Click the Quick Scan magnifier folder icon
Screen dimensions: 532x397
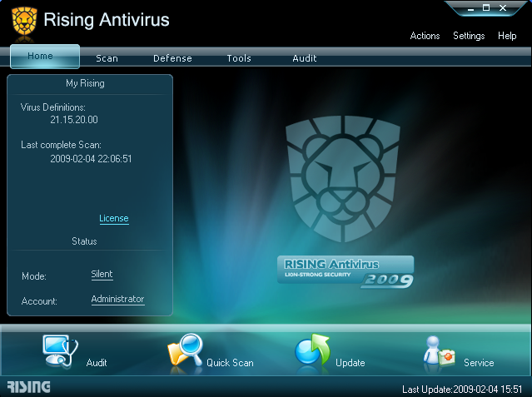186,350
